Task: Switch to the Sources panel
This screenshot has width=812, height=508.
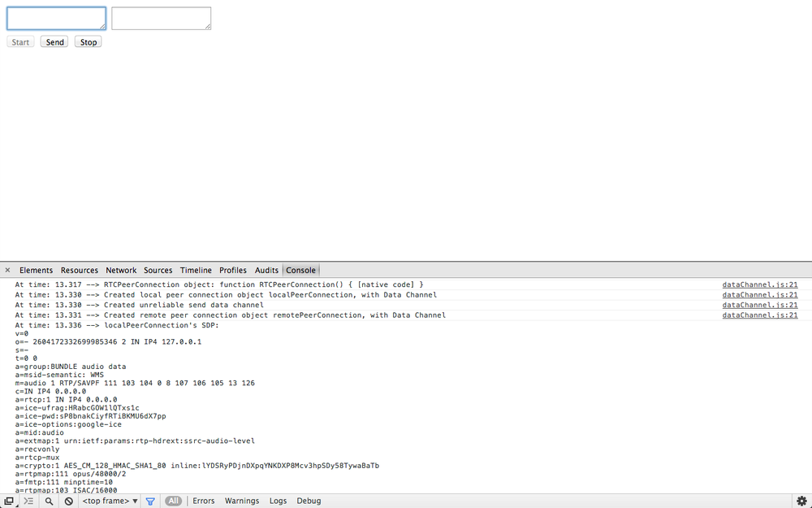Action: [158, 270]
